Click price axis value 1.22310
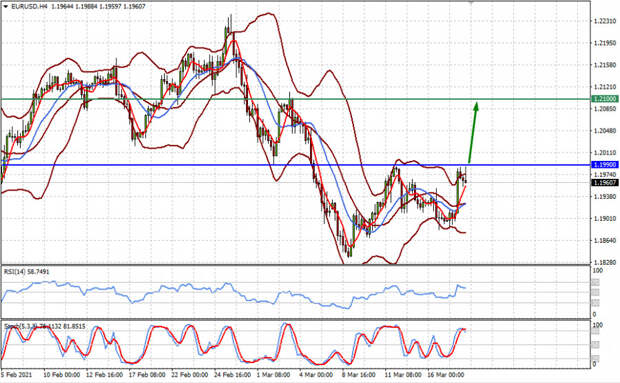 605,21
